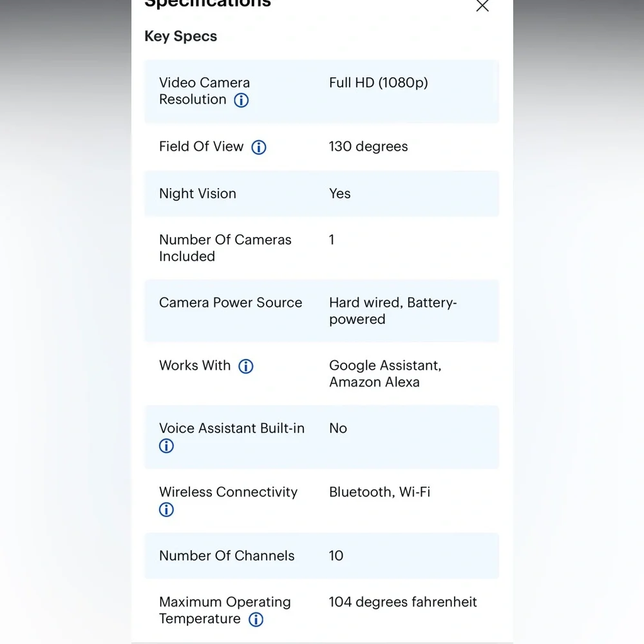The height and width of the screenshot is (644, 644).
Task: Select the Full HD (1080p) value
Action: click(378, 83)
